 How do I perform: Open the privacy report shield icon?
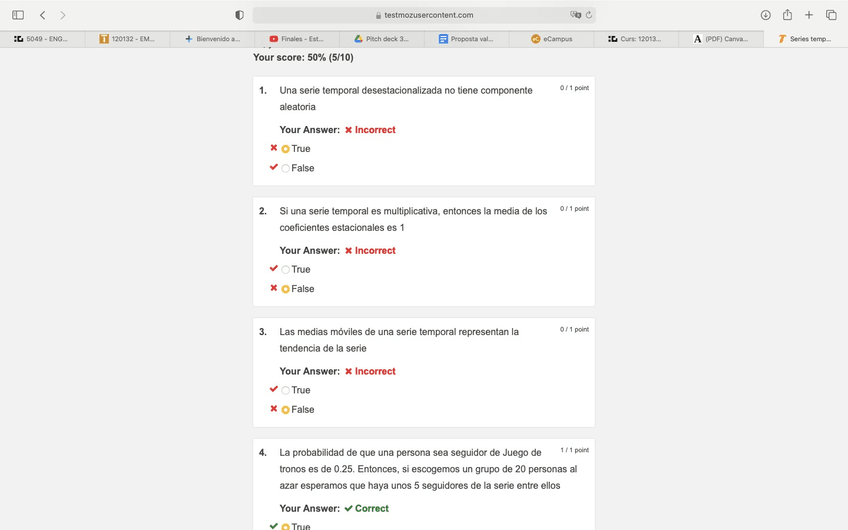pos(239,15)
